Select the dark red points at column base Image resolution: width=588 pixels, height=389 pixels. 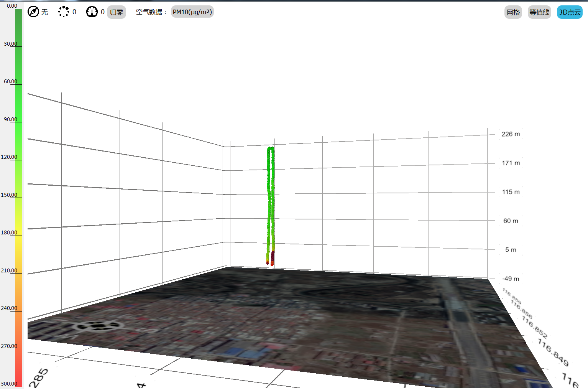pyautogui.click(x=272, y=257)
